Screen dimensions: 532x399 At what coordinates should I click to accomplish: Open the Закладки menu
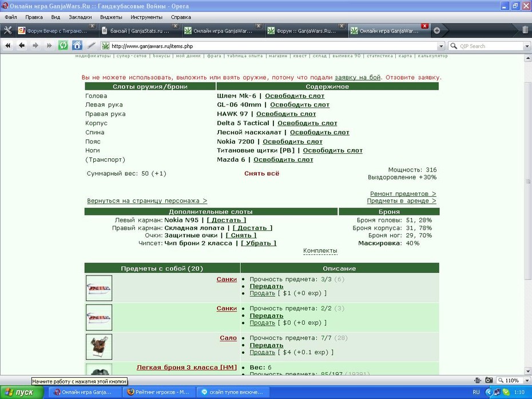(x=80, y=17)
